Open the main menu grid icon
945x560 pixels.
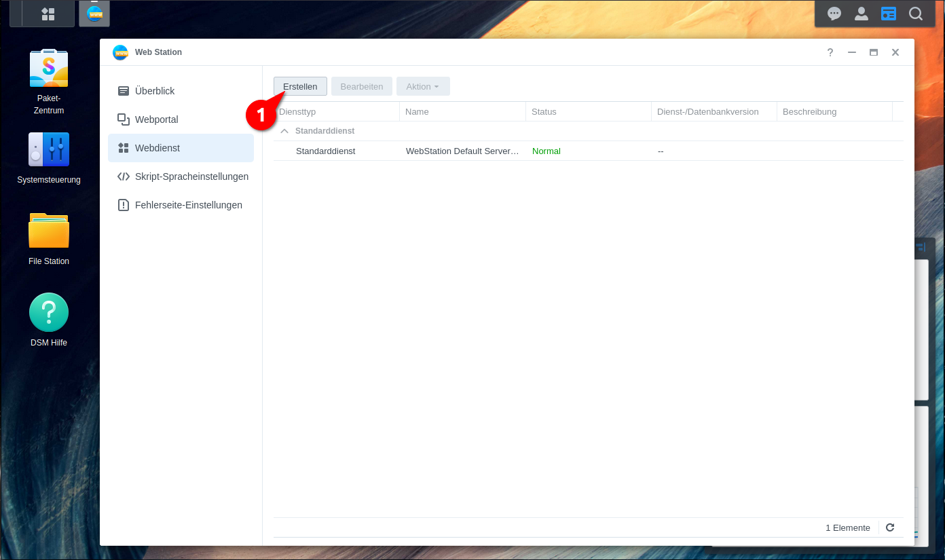(x=48, y=14)
